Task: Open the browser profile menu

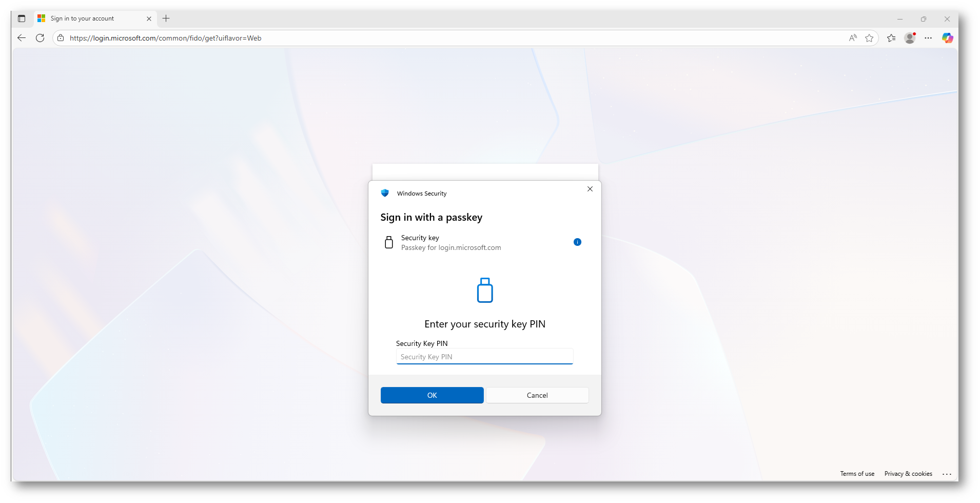Action: tap(910, 38)
